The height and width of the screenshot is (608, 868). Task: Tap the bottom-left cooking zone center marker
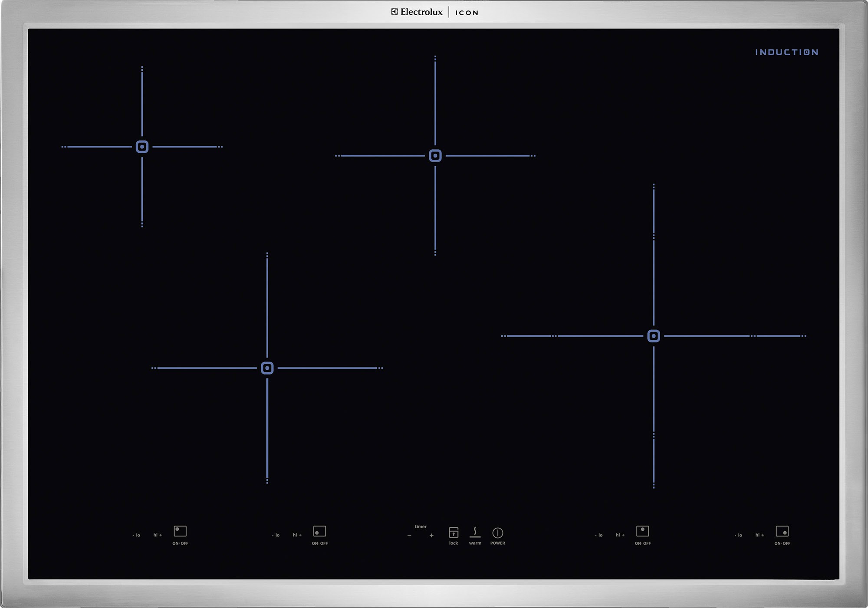tap(267, 368)
